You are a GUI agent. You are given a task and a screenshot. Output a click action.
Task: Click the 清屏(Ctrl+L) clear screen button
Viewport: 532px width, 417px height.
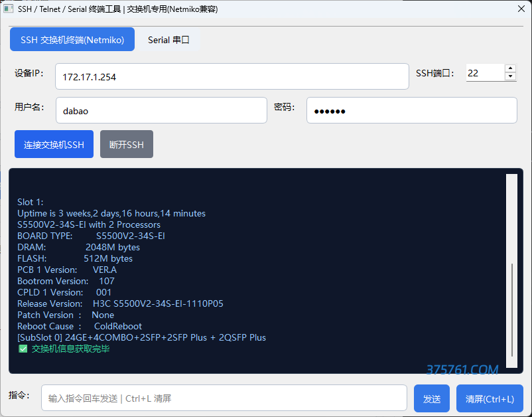[490, 398]
